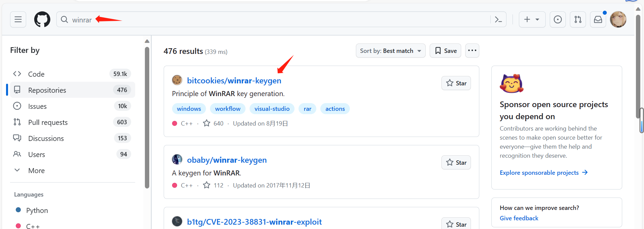Open the bitcookies/winrar-keygen repository link
The height and width of the screenshot is (229, 644).
[234, 81]
